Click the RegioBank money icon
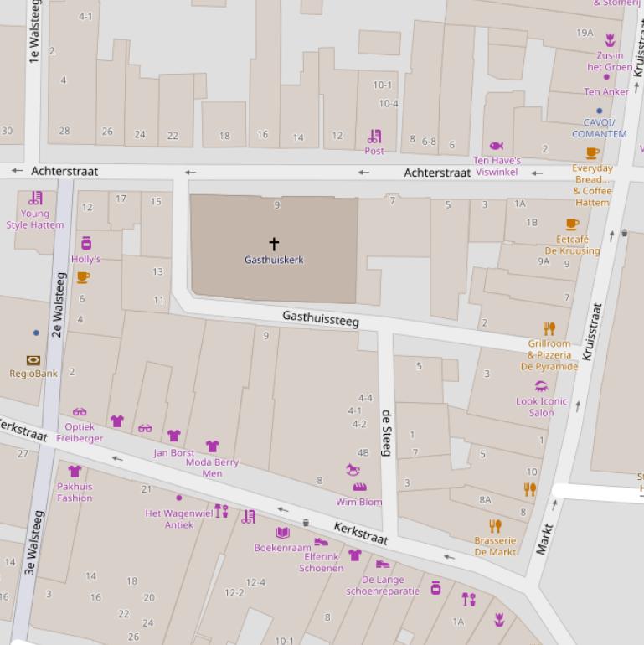Viewport: 644px width, 645px height. tap(33, 359)
